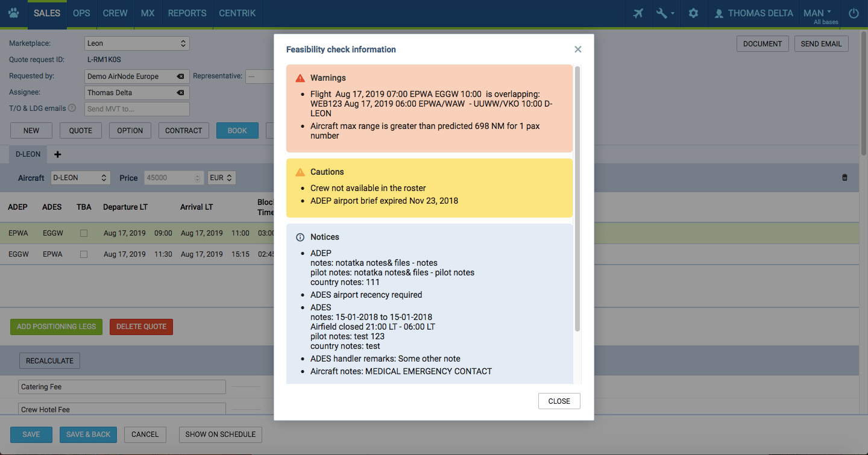Open the settings gear icon
868x455 pixels.
pos(693,13)
